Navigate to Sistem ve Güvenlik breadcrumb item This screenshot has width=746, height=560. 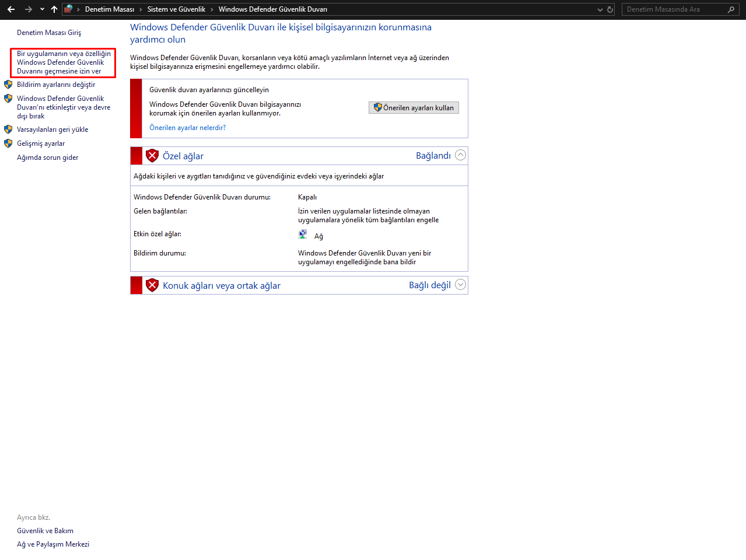pos(177,9)
